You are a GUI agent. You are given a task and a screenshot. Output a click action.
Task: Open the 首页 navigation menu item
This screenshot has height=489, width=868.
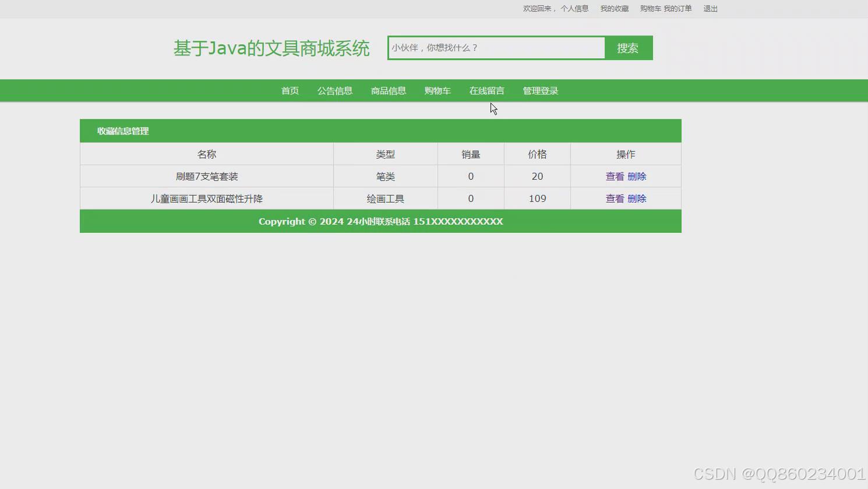(x=290, y=90)
